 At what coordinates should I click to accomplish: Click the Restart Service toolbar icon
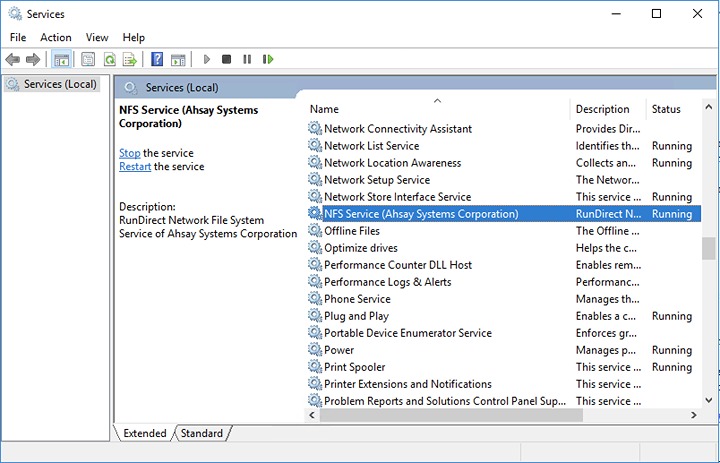pos(268,60)
